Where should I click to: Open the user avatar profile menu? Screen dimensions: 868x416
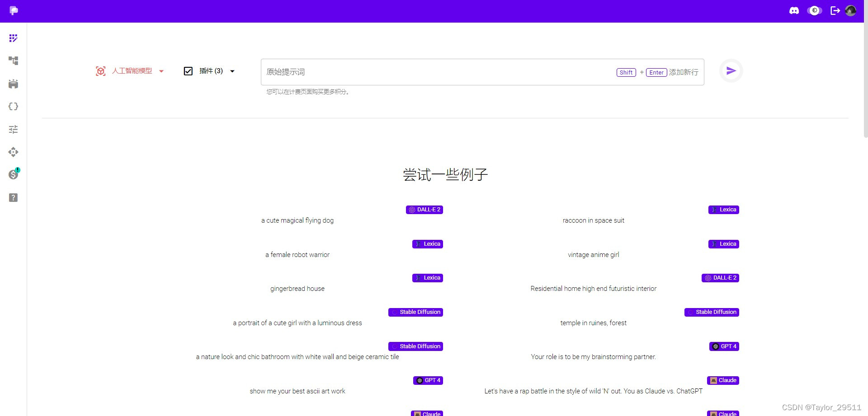[850, 10]
